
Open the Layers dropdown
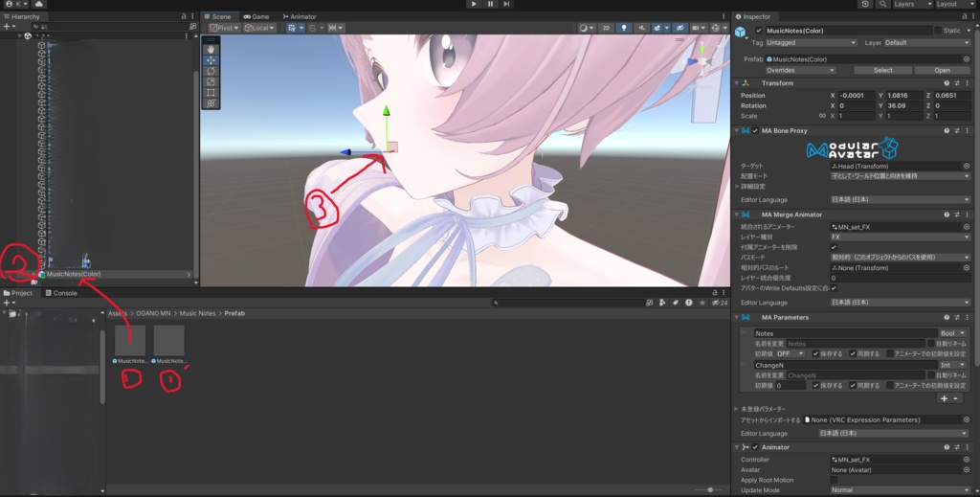point(912,4)
